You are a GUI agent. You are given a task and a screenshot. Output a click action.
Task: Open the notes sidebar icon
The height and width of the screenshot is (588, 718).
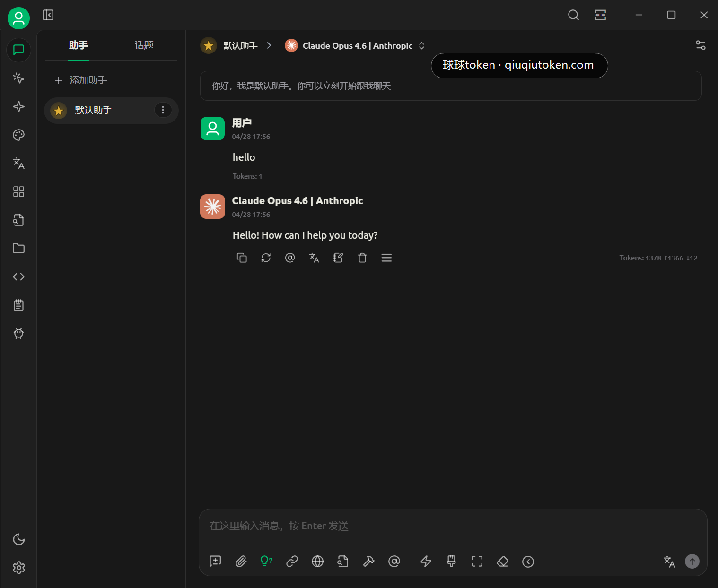[18, 305]
